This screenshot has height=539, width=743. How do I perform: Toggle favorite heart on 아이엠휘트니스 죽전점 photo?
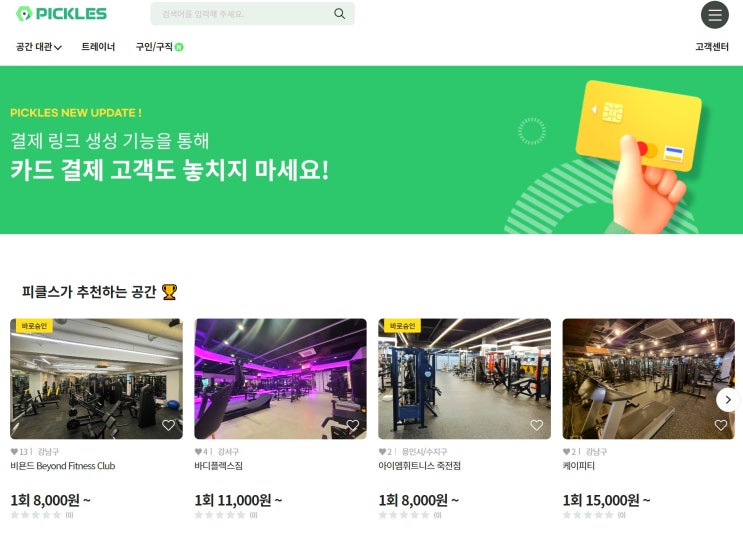pos(536,425)
